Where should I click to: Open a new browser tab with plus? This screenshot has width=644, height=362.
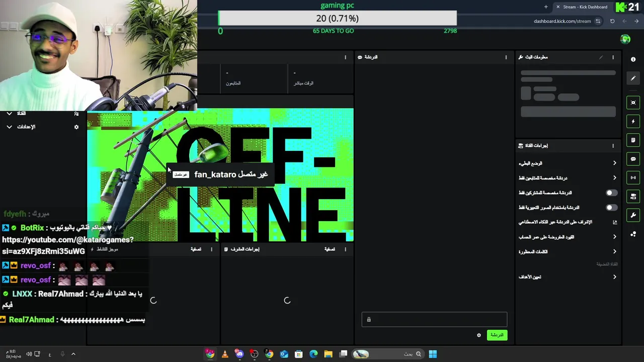click(546, 7)
